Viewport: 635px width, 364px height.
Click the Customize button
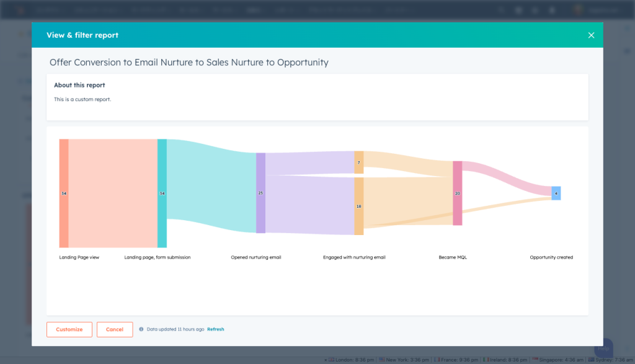point(69,329)
